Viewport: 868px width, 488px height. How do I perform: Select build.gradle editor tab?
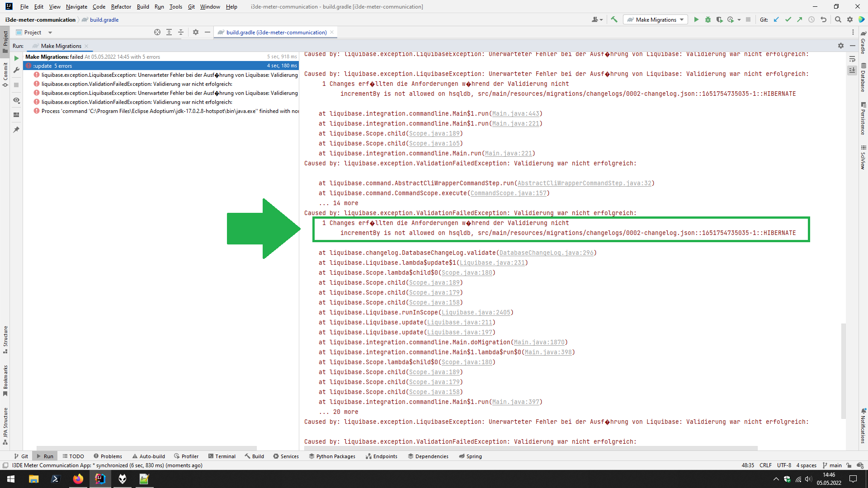click(276, 32)
